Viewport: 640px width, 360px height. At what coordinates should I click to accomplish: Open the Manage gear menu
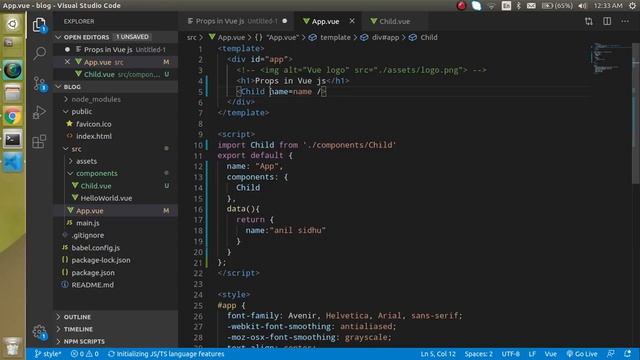tap(40, 332)
